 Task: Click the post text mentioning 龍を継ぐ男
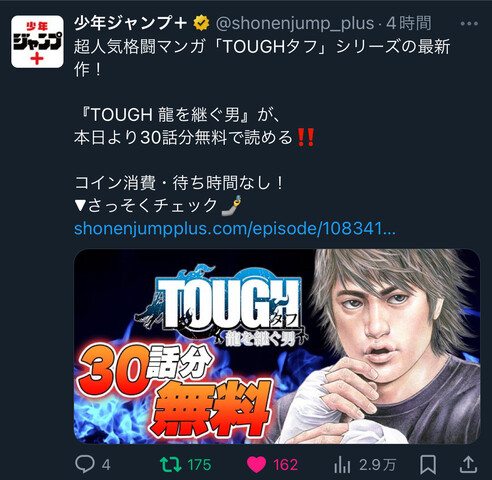pos(178,115)
